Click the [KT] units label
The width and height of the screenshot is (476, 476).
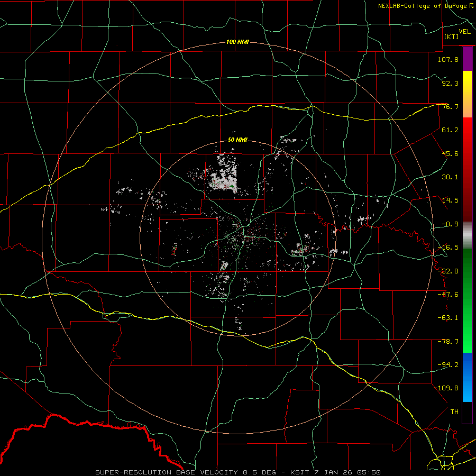point(452,36)
